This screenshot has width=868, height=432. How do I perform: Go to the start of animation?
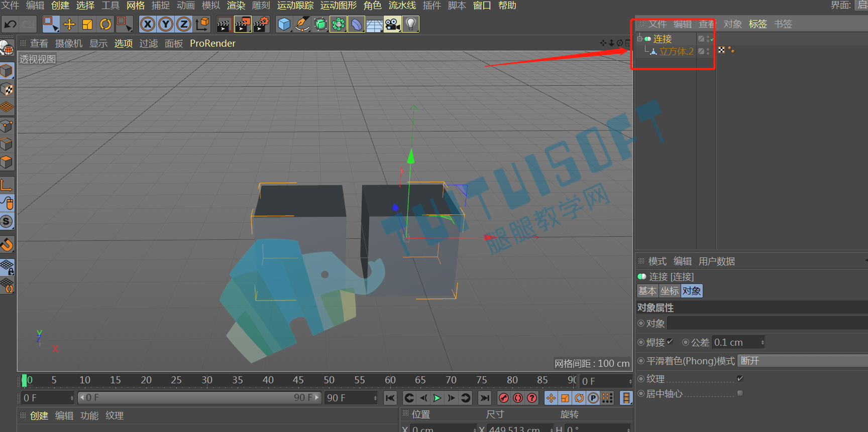click(390, 398)
